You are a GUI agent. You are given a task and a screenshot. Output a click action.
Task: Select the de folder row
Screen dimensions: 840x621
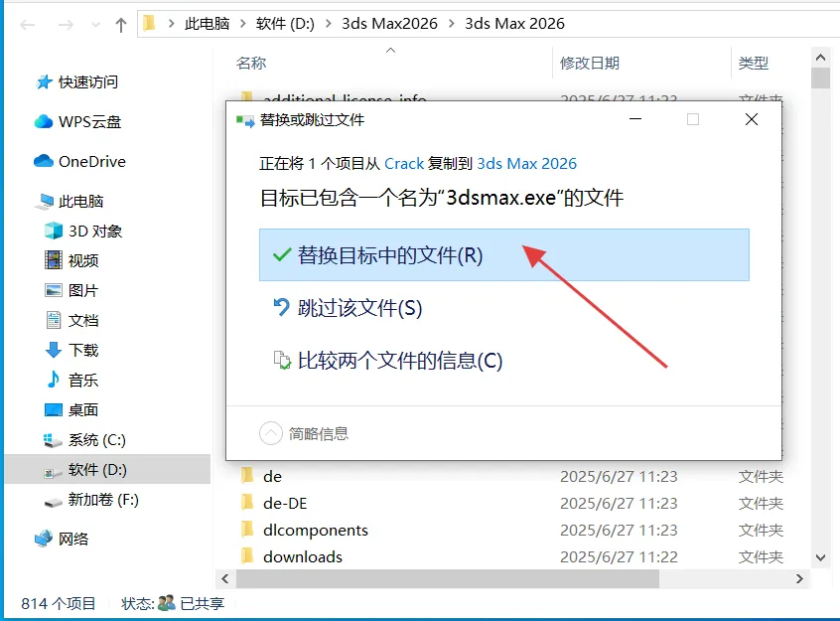[511, 476]
